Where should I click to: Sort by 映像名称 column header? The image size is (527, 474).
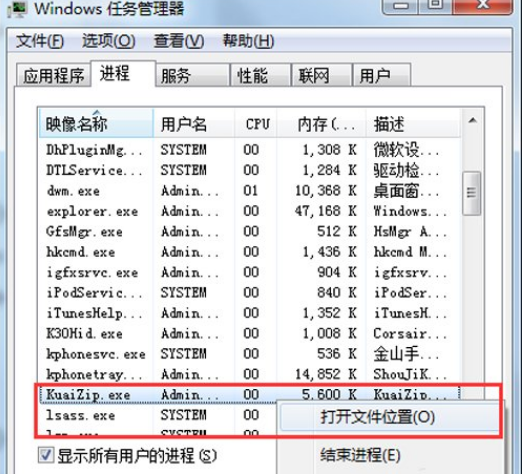[96, 124]
